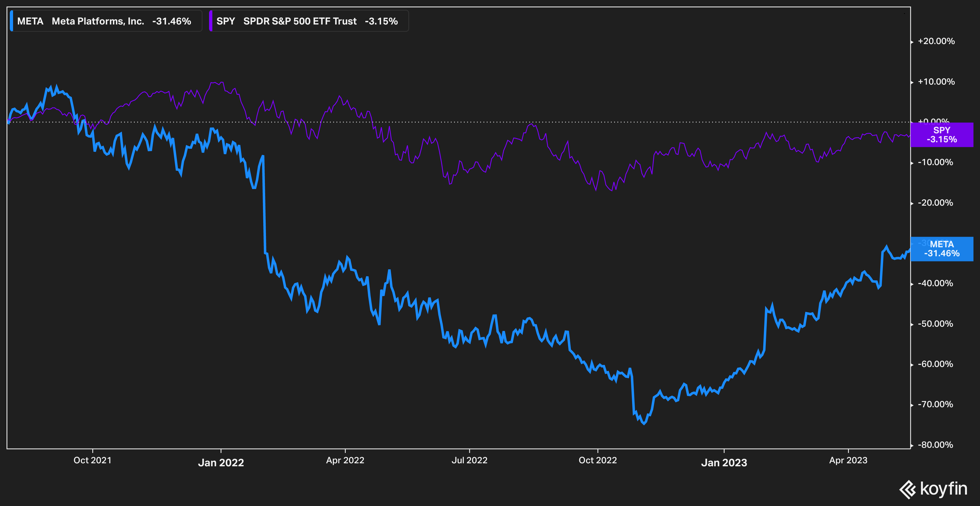Viewport: 980px width, 506px height.
Task: Click SPY's purple legend color bar
Action: pyautogui.click(x=211, y=21)
